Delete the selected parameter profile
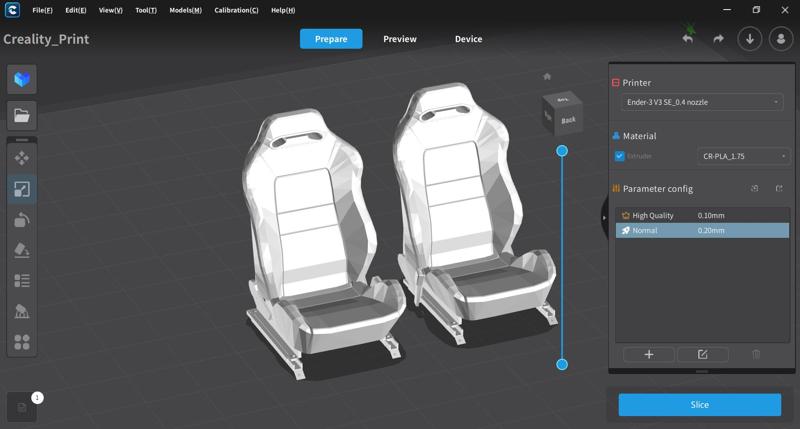Screen dimensions: 800x429 756,355
